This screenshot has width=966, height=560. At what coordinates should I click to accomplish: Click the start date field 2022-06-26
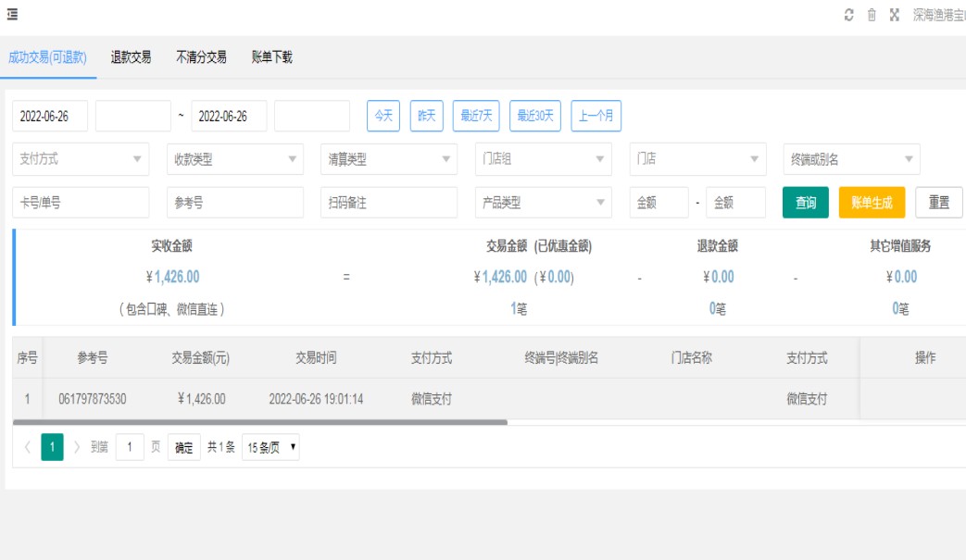[50, 117]
